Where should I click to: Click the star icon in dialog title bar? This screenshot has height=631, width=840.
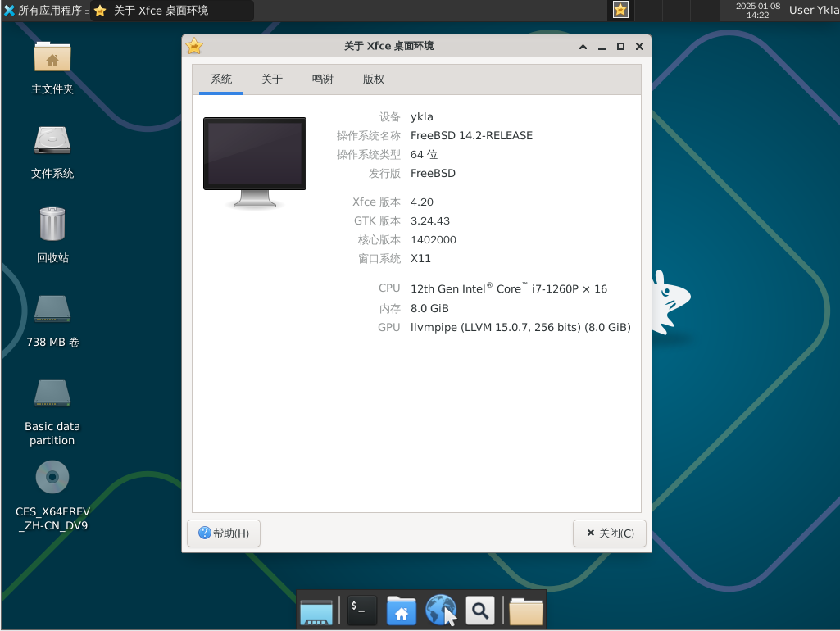(x=194, y=46)
